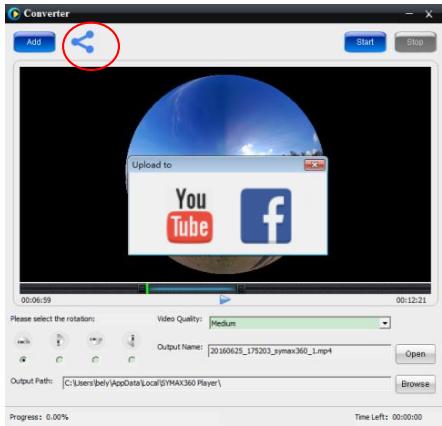Viewport: 442px width, 426px height.
Task: Select the fourth rotation radio button
Action: 132,360
